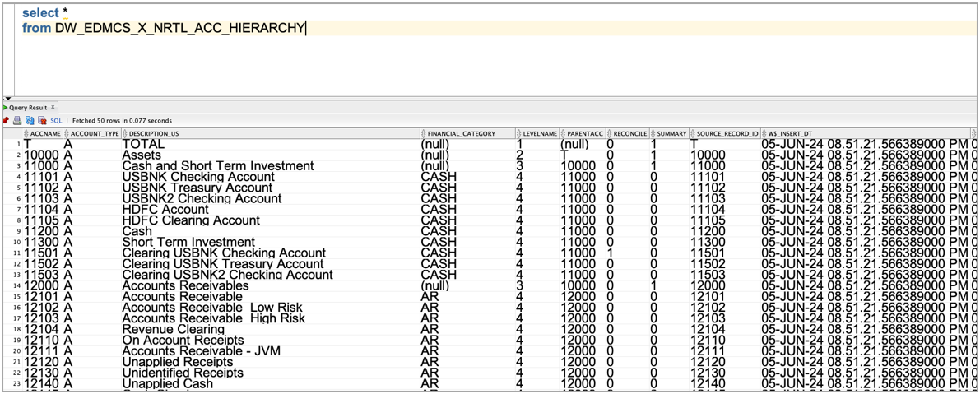The image size is (980, 394).
Task: Select 'Cash and Short Term Investment' cell
Action: (272, 166)
